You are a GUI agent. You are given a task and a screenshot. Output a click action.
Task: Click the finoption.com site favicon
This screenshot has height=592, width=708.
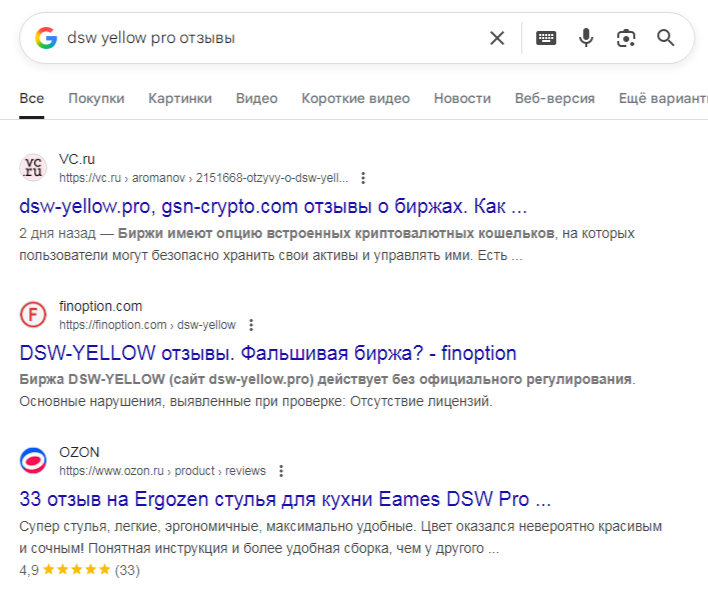coord(34,314)
